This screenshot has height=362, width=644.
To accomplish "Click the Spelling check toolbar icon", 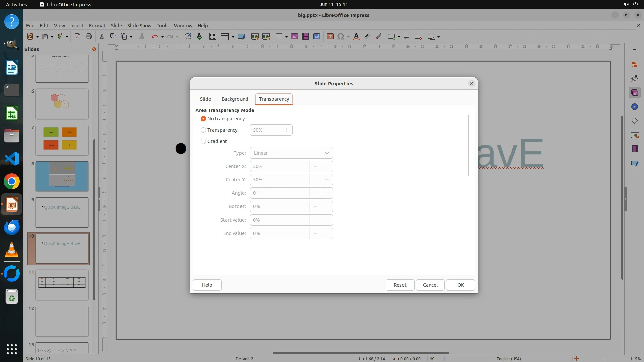I will [x=200, y=37].
